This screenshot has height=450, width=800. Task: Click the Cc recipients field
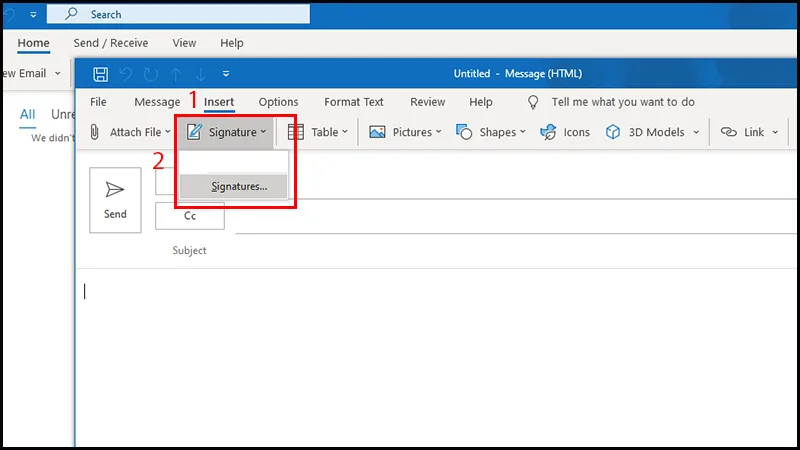point(515,217)
